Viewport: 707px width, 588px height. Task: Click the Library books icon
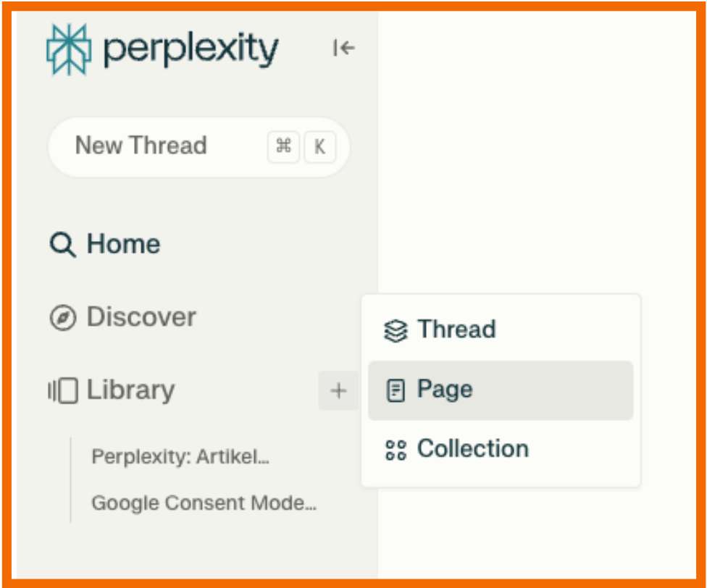pyautogui.click(x=62, y=391)
